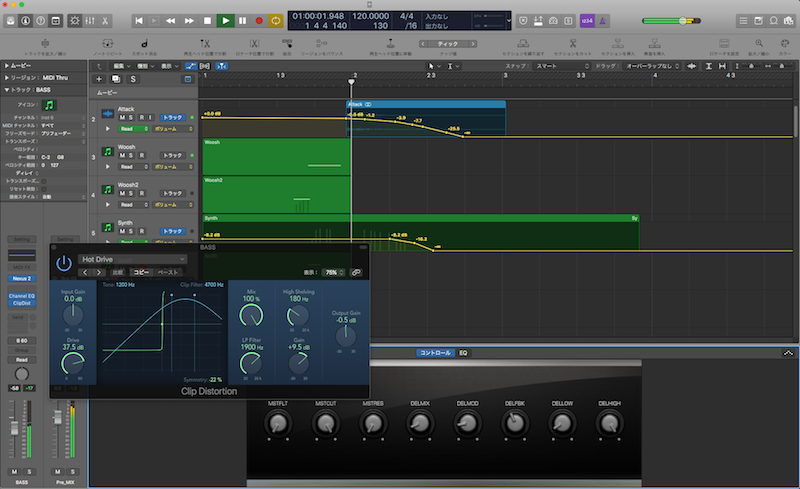Click the 比較 compare button in plugin
This screenshot has height=489, width=800.
(118, 272)
